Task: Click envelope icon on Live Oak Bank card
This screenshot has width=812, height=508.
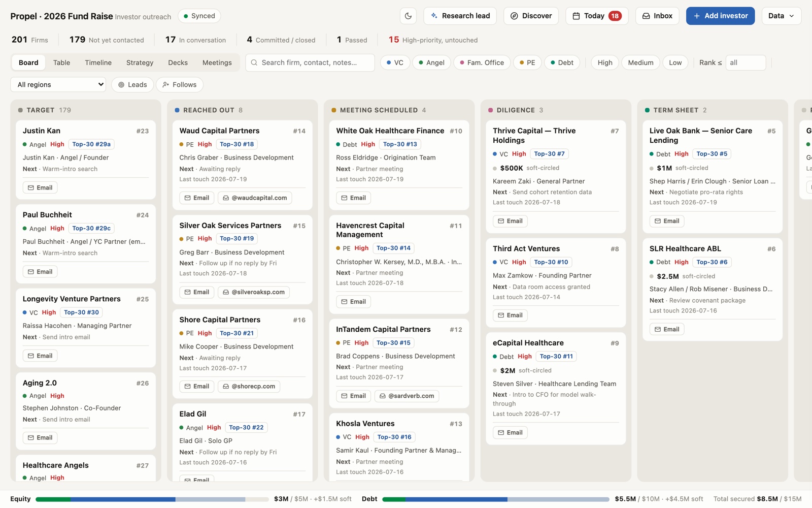Action: (x=658, y=221)
